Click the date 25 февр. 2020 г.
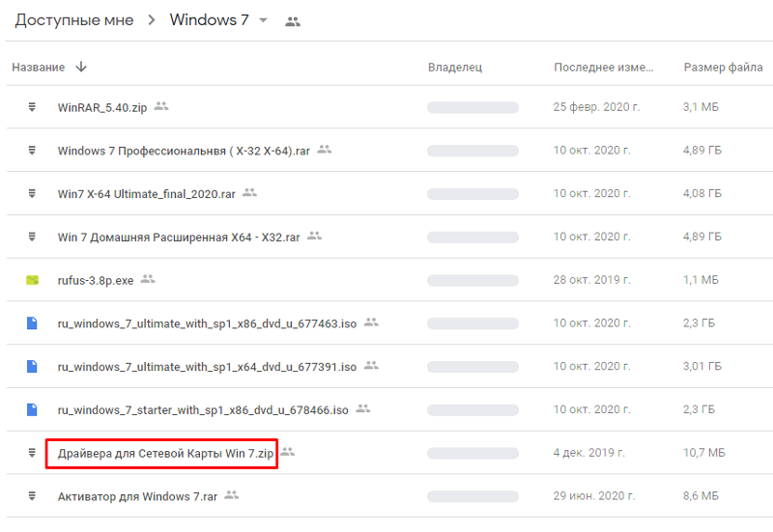This screenshot has width=773, height=532. click(596, 107)
